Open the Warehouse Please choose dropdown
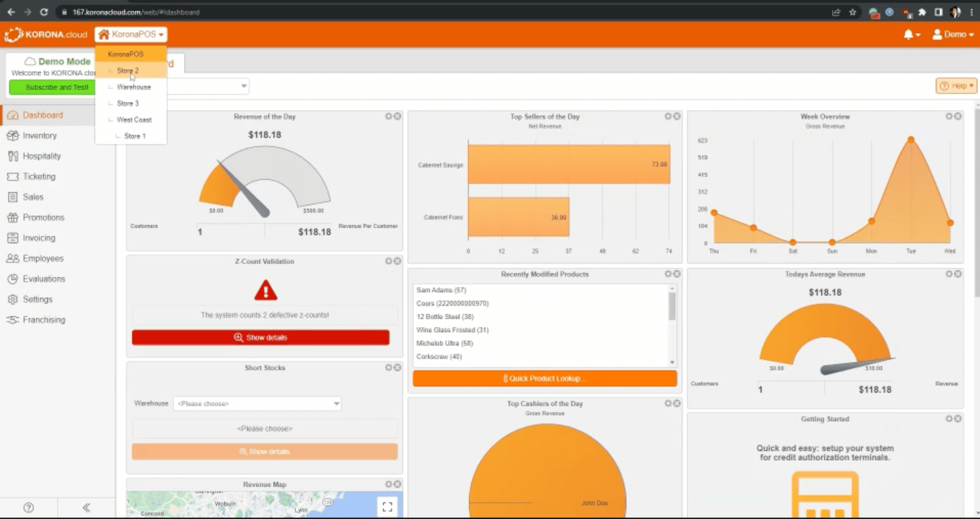 258,403
